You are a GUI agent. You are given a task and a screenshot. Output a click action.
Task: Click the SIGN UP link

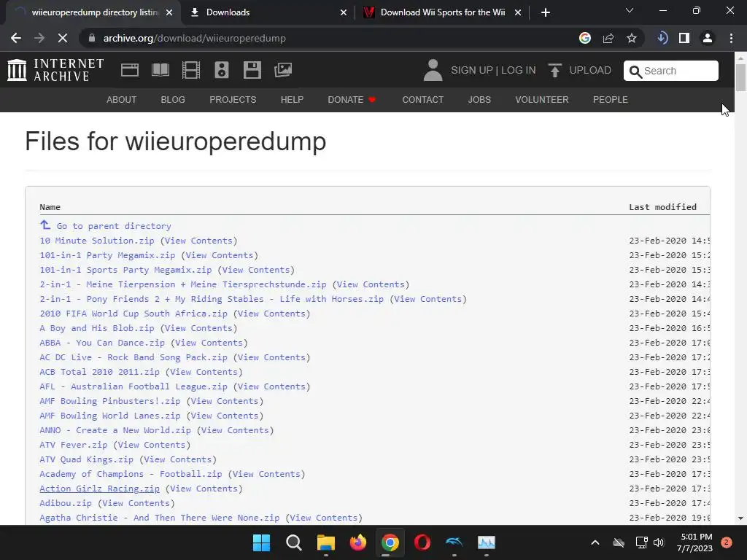tap(472, 70)
